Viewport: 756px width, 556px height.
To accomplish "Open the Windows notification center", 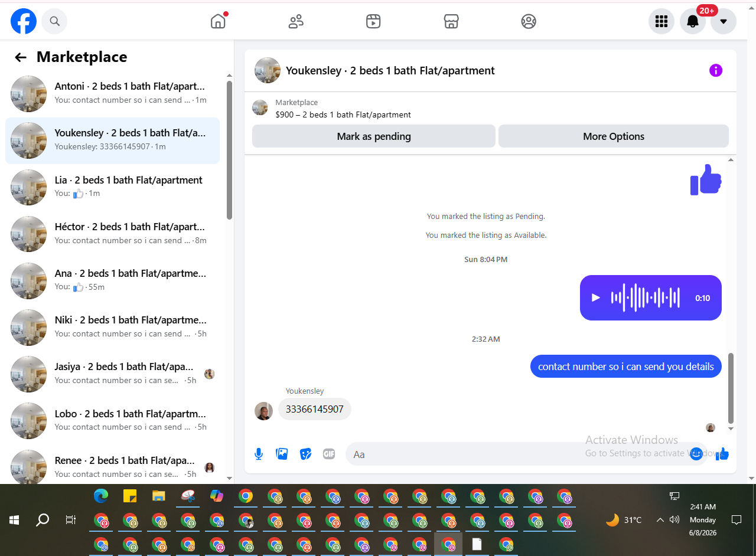I will click(737, 520).
